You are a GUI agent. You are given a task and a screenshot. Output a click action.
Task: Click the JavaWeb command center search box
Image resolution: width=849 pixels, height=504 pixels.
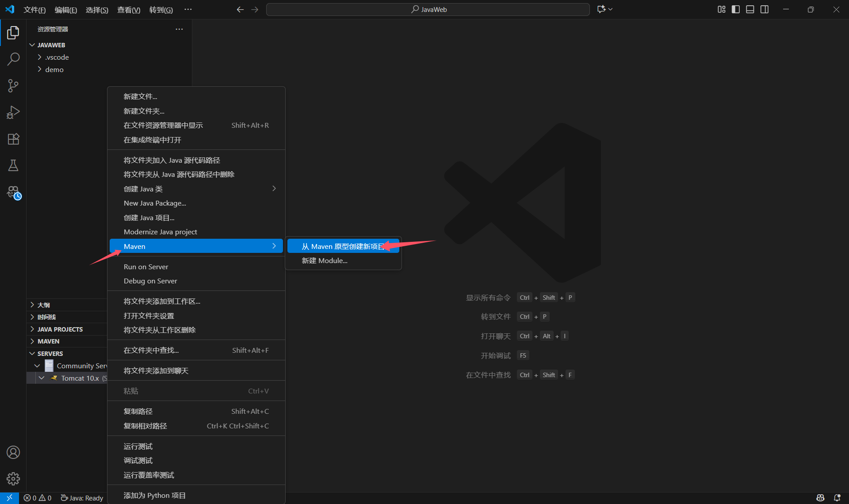tap(428, 9)
